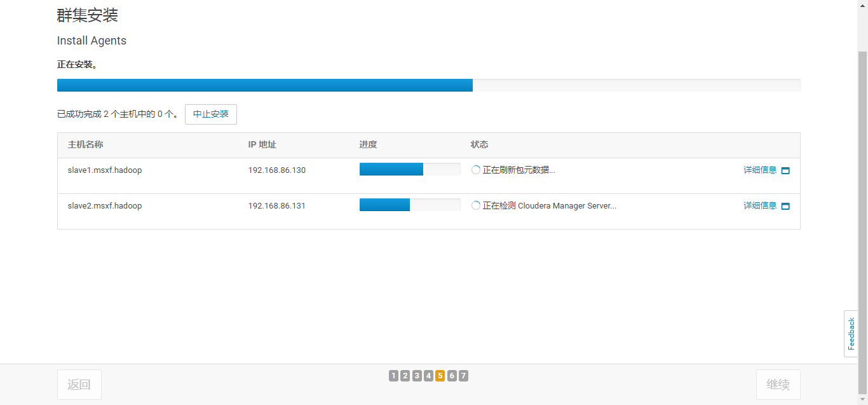Viewport: 868px width, 405px height.
Task: Click the 正在安装。 status label
Action: [x=78, y=65]
